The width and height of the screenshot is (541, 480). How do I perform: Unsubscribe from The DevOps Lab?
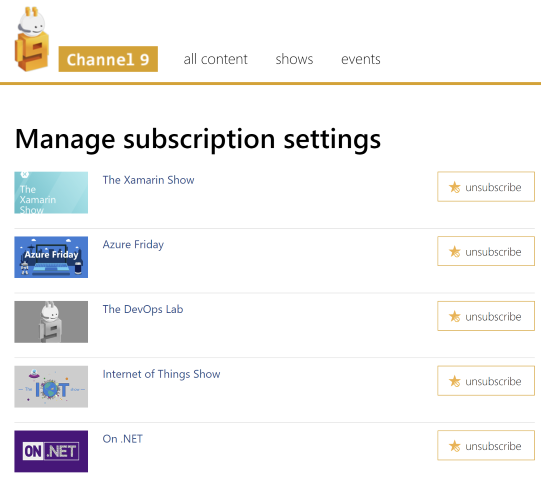[x=486, y=316]
